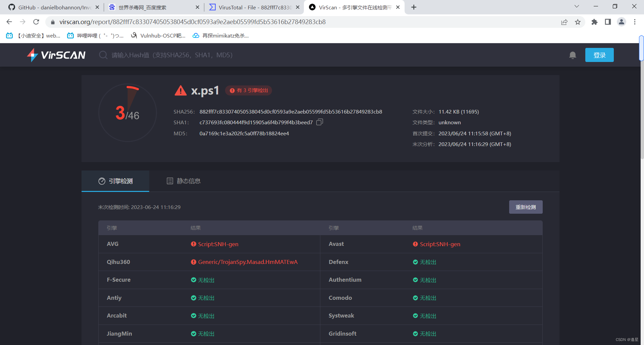Open the 哔哩哔哩 bookmark

95,36
